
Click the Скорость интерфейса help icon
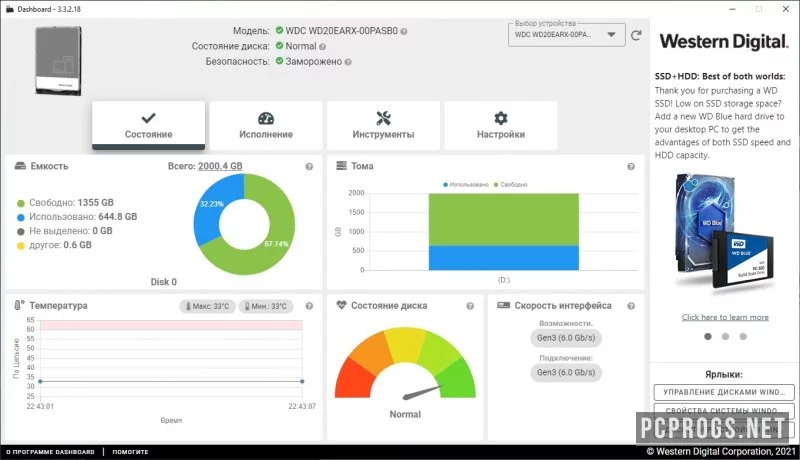point(631,306)
